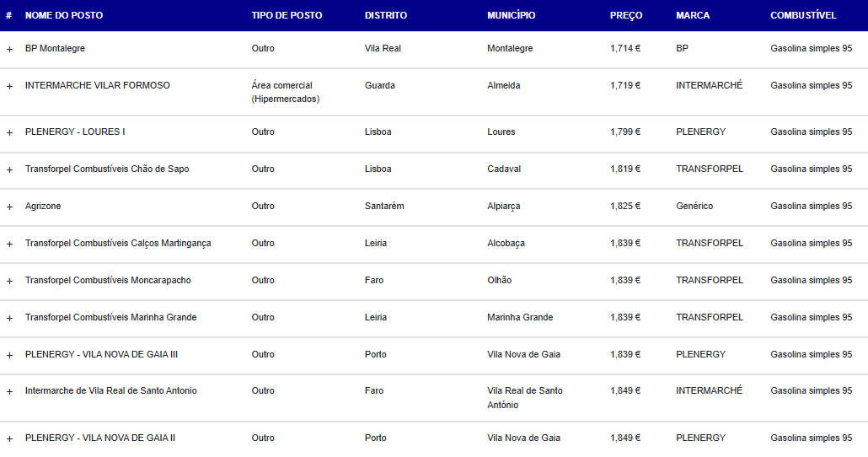Click plus icon for Transforpel Moncarapacho

pos(9,282)
